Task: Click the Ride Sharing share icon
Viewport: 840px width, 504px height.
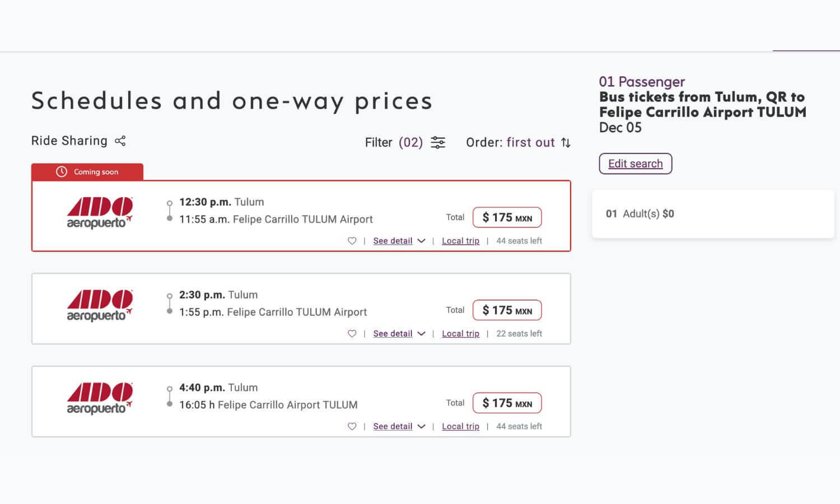Action: tap(120, 141)
